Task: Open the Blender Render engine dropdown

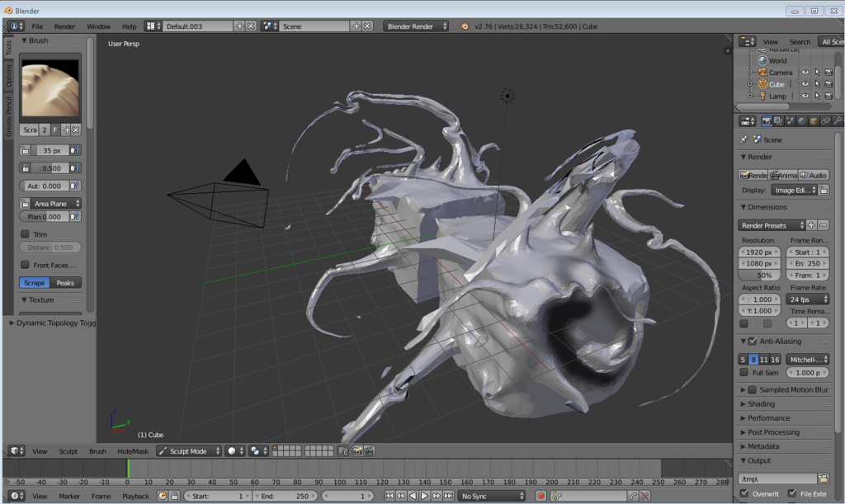Action: (416, 26)
